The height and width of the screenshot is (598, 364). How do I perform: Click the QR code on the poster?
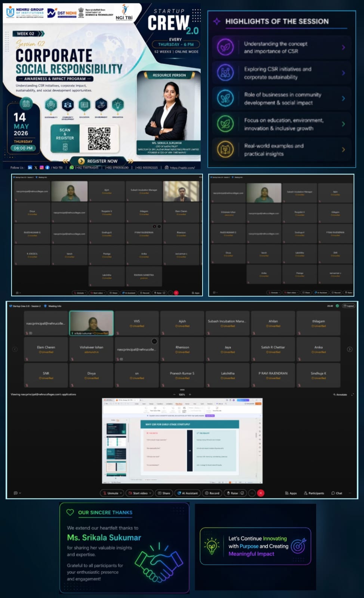99,139
